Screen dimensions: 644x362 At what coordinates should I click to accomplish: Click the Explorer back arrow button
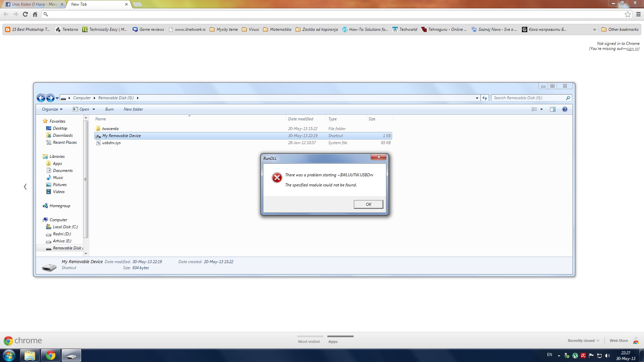[x=41, y=98]
